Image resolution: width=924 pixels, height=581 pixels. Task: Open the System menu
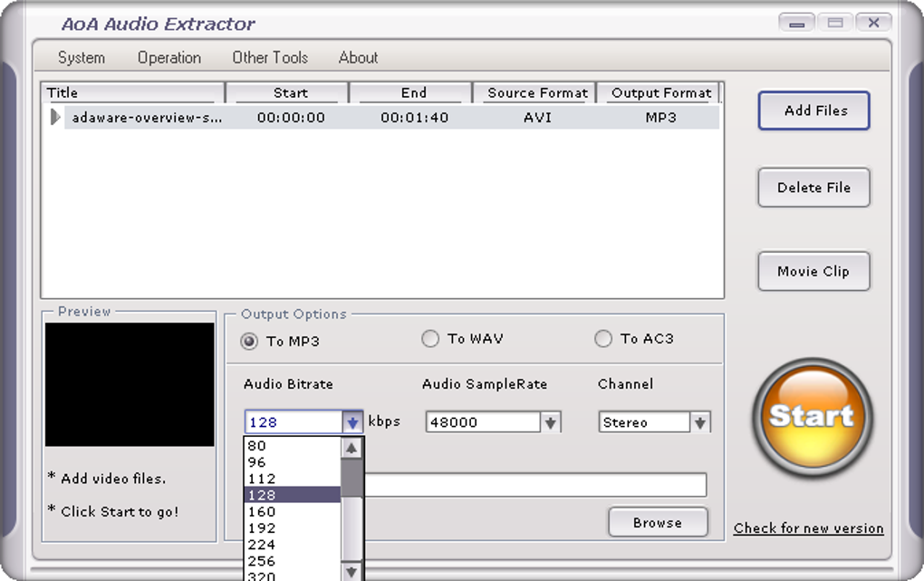click(82, 57)
